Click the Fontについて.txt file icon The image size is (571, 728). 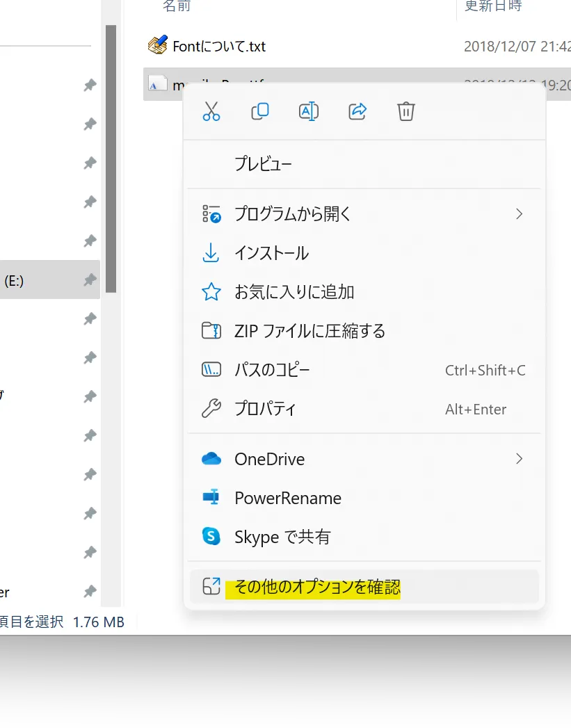pos(158,45)
